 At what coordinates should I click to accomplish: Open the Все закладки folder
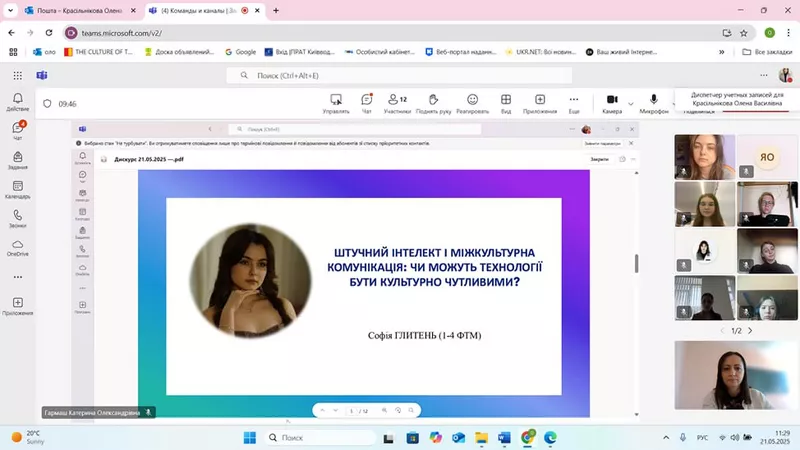767,52
